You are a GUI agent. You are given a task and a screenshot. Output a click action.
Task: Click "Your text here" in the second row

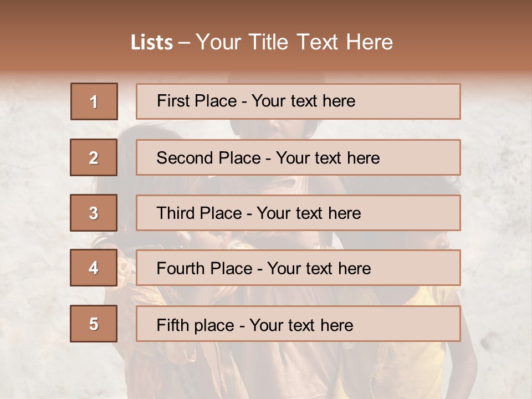[328, 158]
